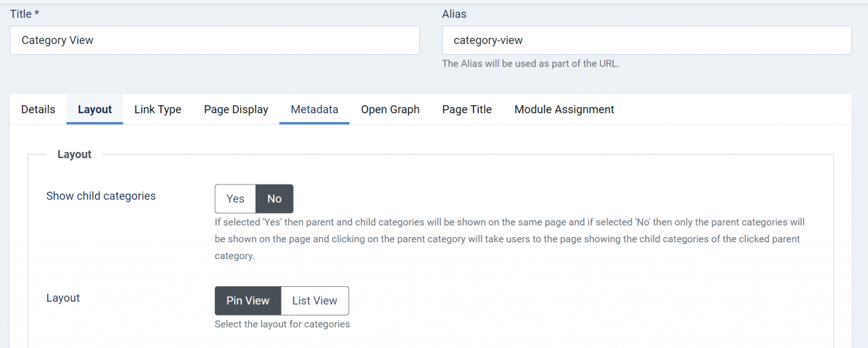Select the Pin View layout option
The image size is (868, 348).
click(x=248, y=301)
